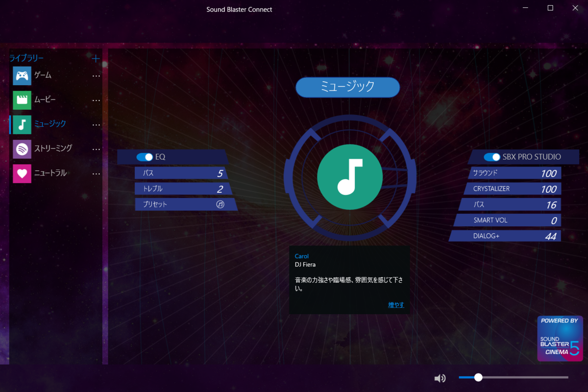Click the トレブル value 2

(220, 189)
